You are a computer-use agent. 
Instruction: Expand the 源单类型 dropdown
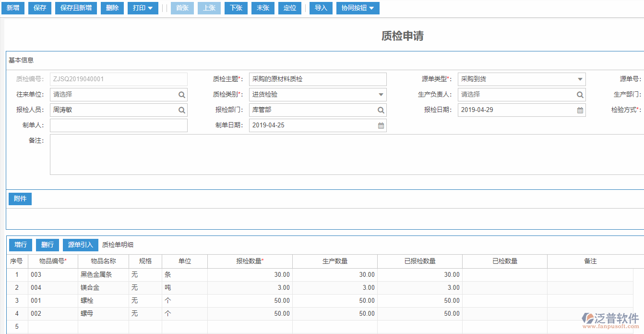point(580,79)
